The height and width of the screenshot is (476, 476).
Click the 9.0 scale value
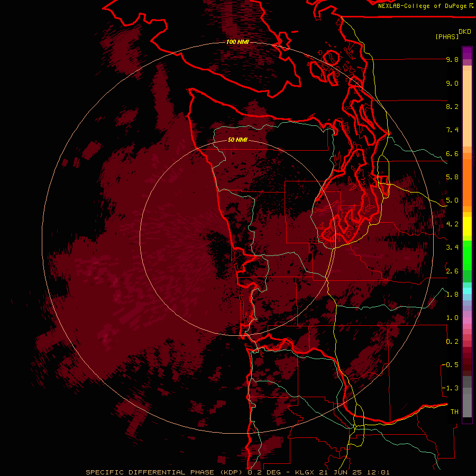pos(452,83)
